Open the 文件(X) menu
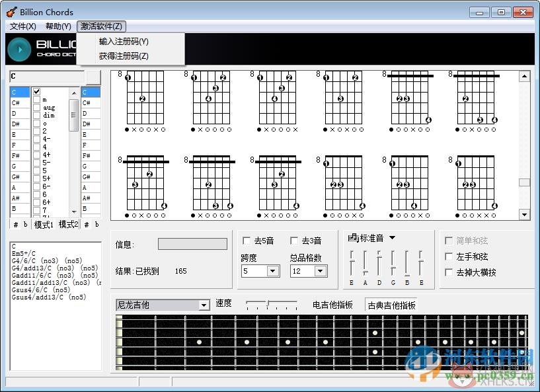This screenshot has height=392, width=540. tap(22, 26)
